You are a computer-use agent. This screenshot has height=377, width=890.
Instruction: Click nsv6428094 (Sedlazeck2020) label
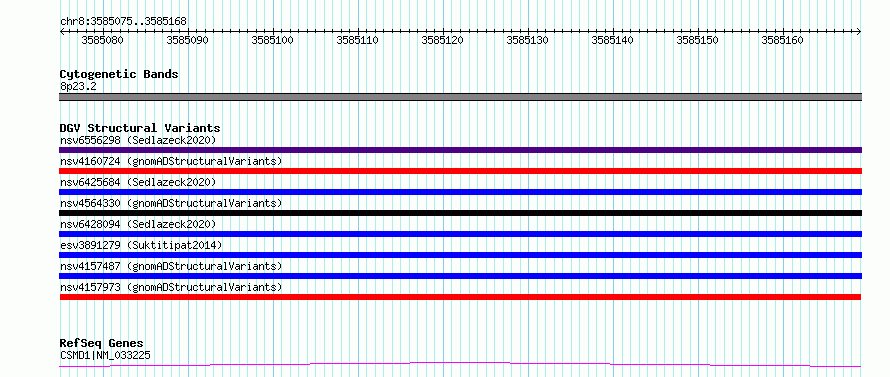click(138, 224)
